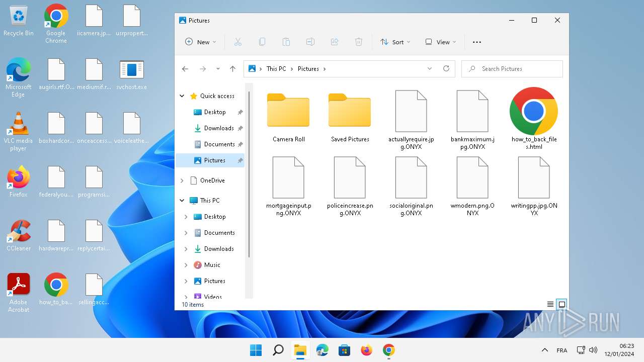Switch to details list view icon
The width and height of the screenshot is (644, 362).
point(550,304)
